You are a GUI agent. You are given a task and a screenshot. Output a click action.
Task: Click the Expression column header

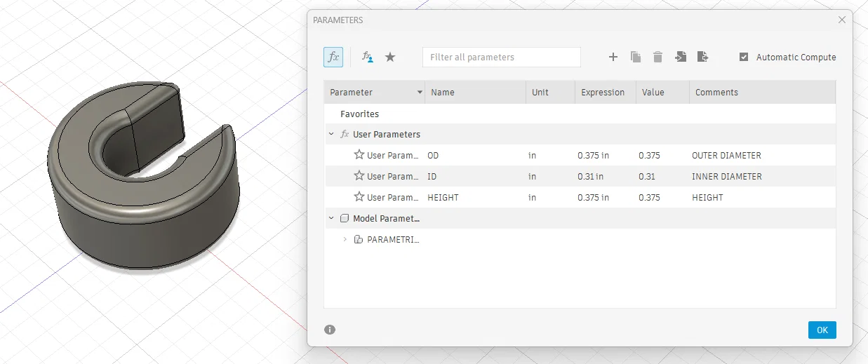click(606, 92)
